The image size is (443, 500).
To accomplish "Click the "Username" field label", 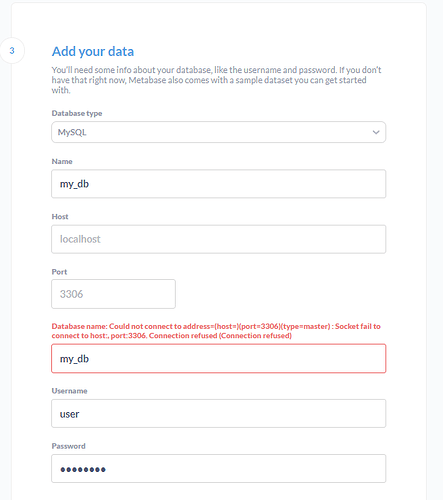I will tap(69, 391).
